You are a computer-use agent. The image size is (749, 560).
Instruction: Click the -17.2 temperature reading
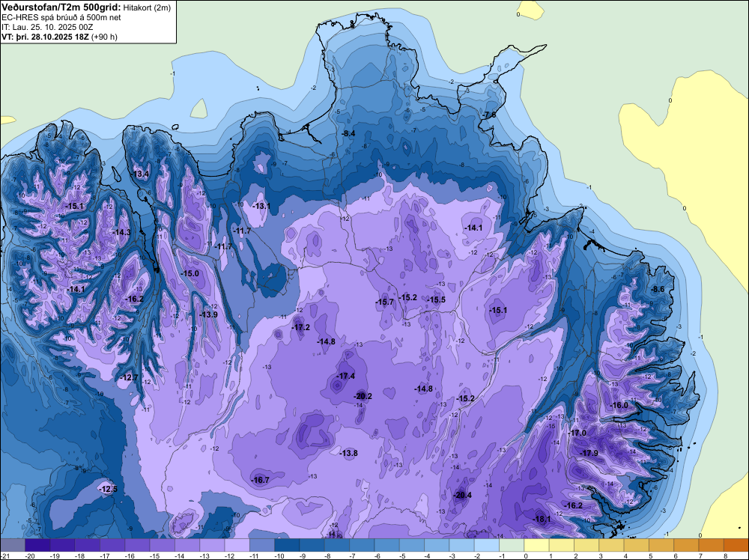[x=300, y=327]
